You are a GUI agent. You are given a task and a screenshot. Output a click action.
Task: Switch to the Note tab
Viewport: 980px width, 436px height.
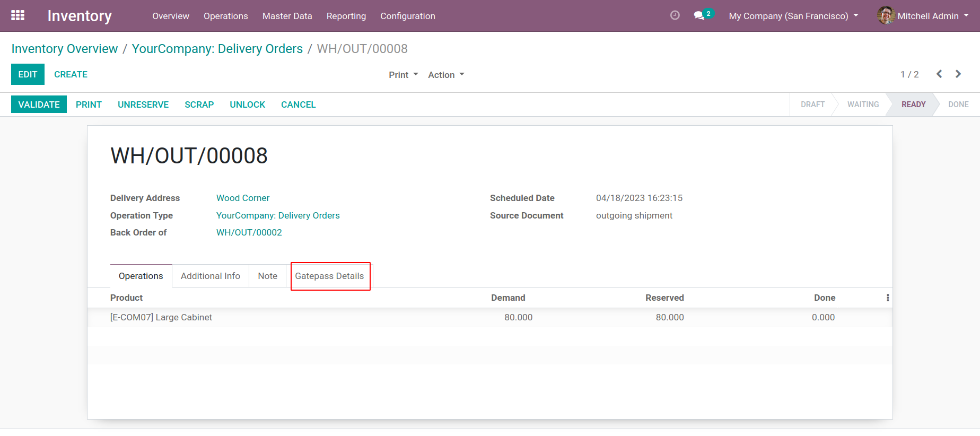tap(268, 276)
